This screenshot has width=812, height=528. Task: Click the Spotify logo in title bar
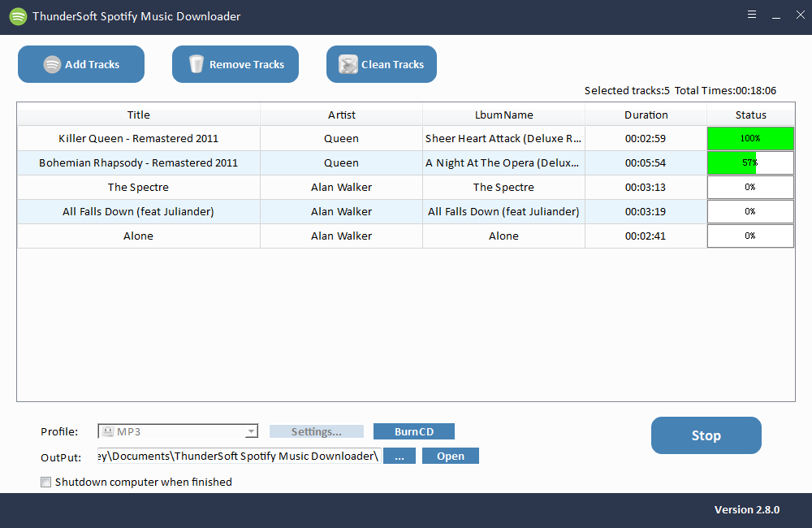point(18,16)
